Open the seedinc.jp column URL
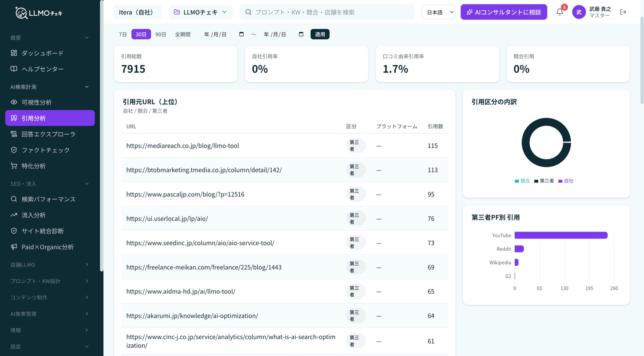This screenshot has width=644, height=356. tap(200, 243)
